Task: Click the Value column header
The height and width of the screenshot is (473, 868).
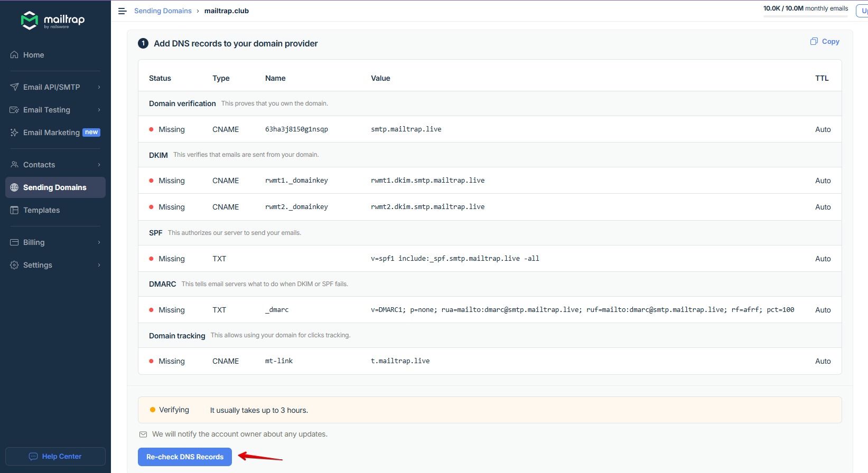Action: coord(380,78)
